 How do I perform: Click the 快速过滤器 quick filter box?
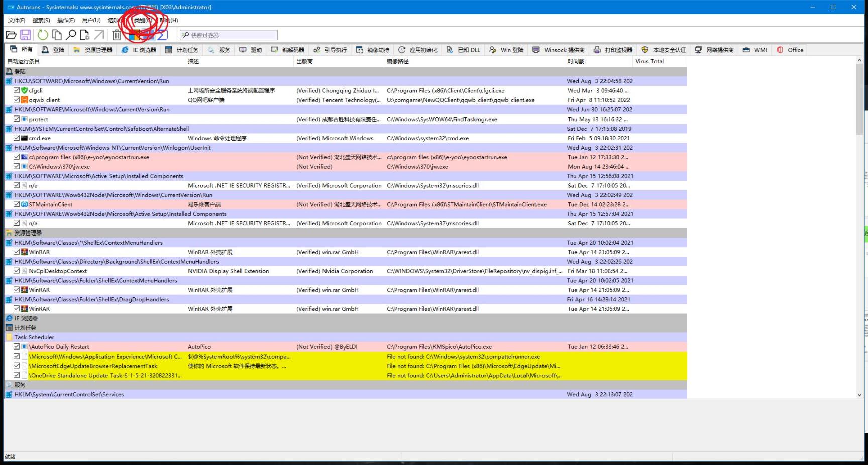[229, 35]
